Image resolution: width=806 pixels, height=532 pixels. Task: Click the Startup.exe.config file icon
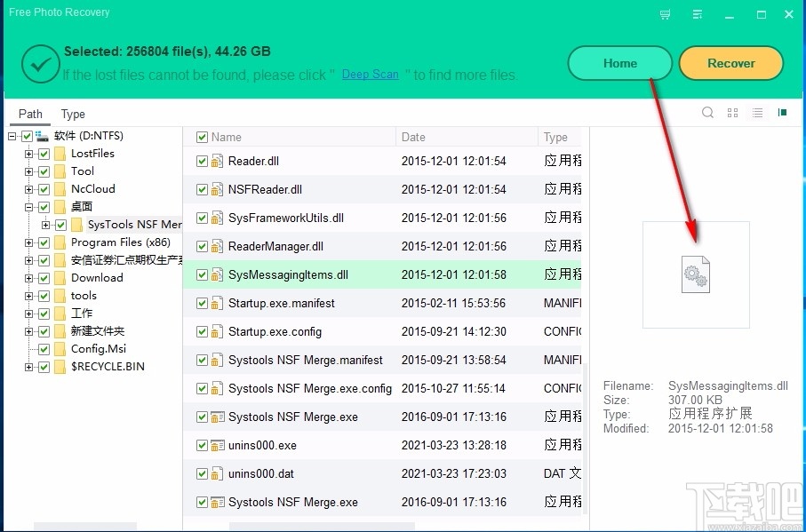coord(217,332)
